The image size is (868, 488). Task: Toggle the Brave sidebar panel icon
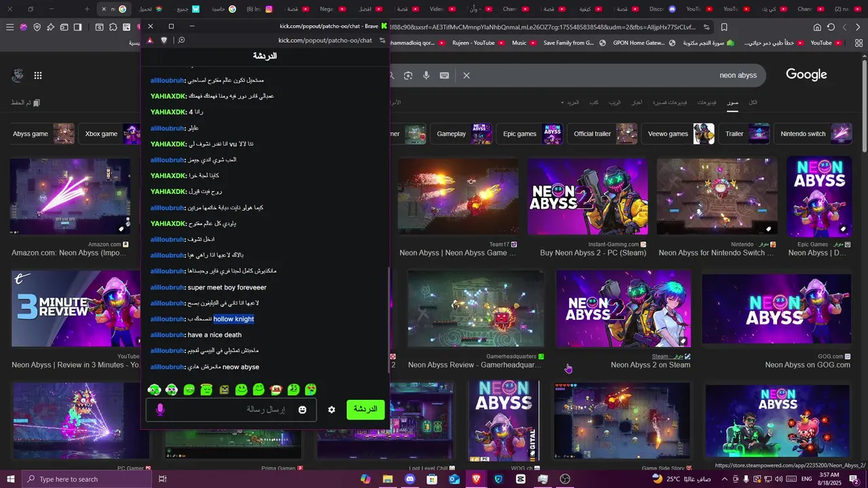point(78,27)
